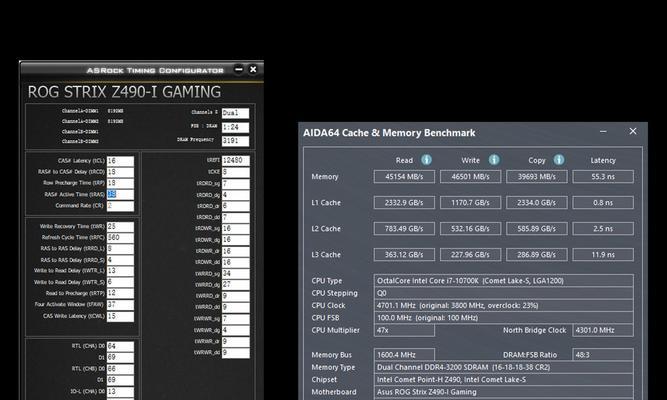Select the Command Rate (CR) field
Viewport: 667px width, 400px height.
coord(120,206)
